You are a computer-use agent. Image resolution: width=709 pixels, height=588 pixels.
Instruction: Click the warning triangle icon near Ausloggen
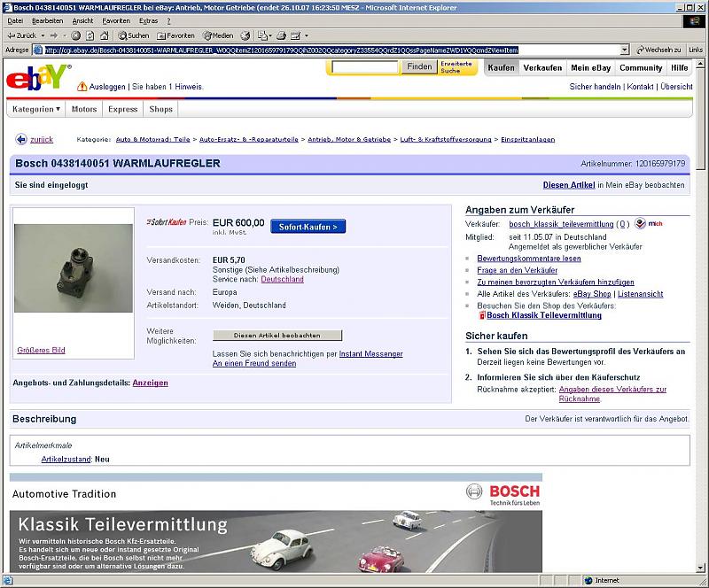point(82,86)
